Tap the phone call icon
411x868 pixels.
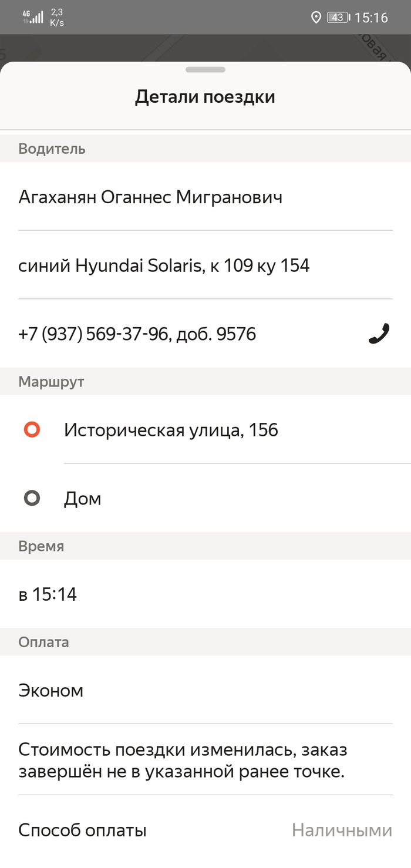pos(379,334)
